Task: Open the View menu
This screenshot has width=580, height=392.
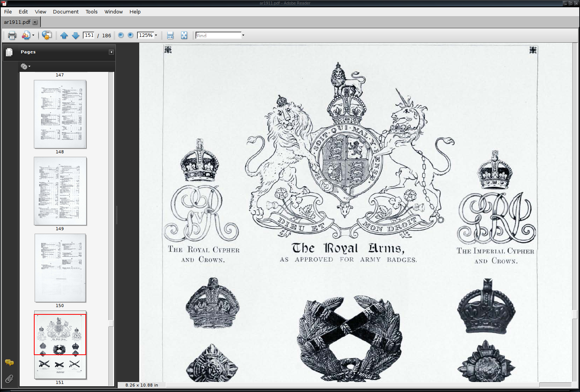Action: click(x=41, y=12)
